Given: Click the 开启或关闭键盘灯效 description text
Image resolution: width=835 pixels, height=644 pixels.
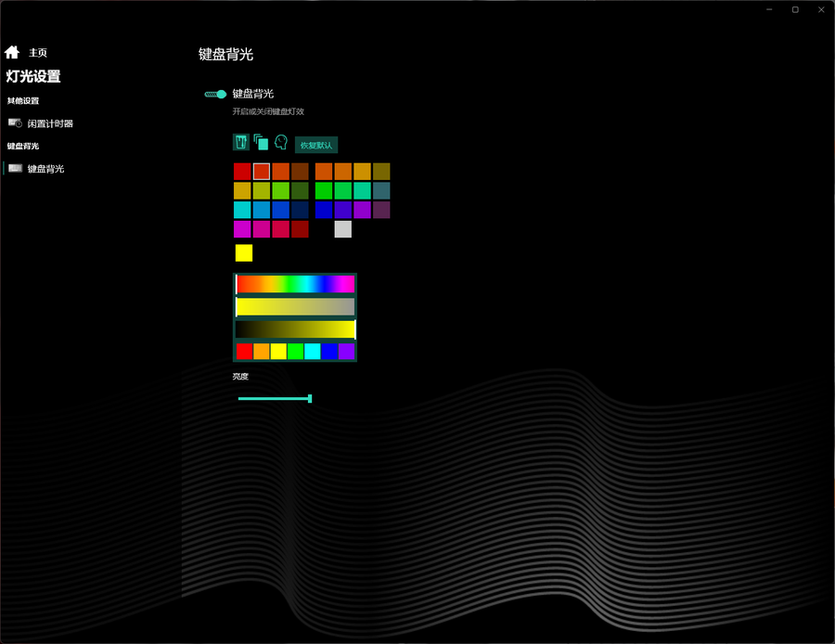Looking at the screenshot, I should click(268, 111).
